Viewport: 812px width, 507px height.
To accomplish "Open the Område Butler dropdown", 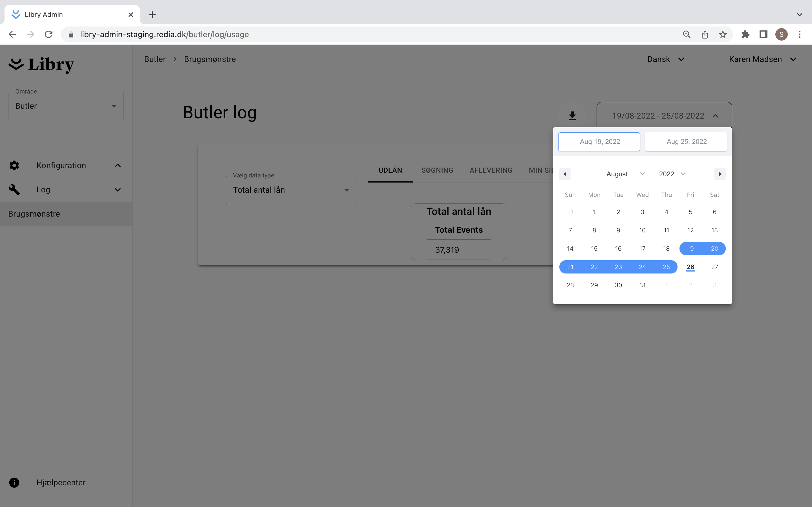I will tap(66, 106).
